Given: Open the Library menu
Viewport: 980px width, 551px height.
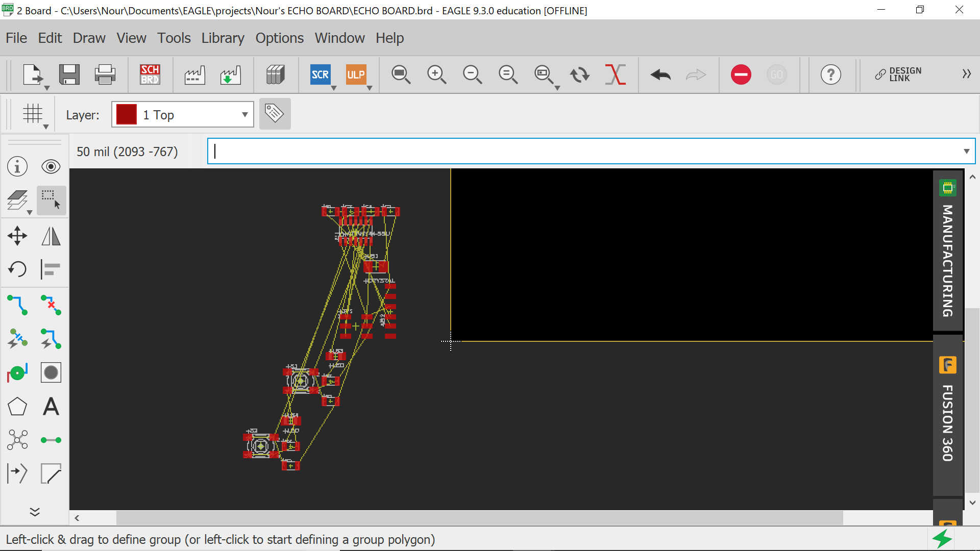Looking at the screenshot, I should pos(223,38).
